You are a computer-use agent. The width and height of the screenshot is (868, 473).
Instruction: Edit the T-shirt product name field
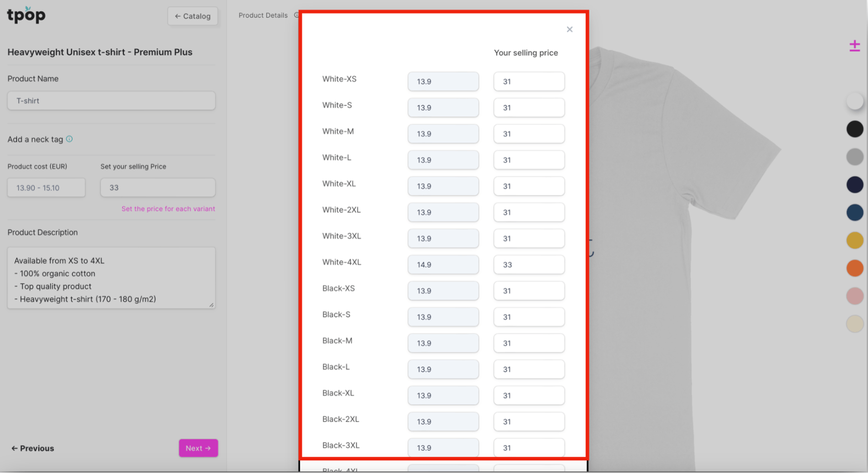(x=111, y=100)
